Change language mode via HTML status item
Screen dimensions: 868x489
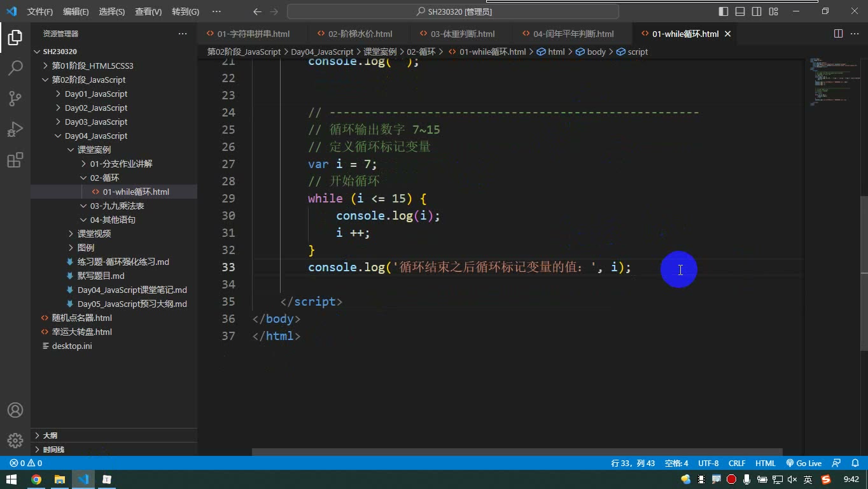click(x=766, y=464)
